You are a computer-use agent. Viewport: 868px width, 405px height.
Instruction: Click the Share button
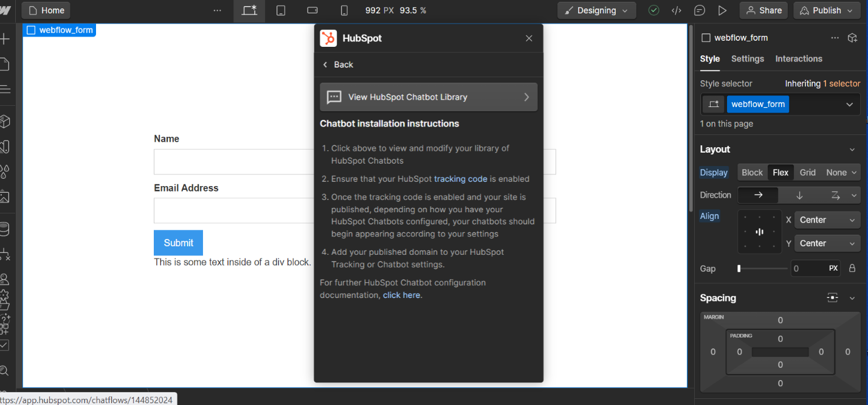click(763, 10)
